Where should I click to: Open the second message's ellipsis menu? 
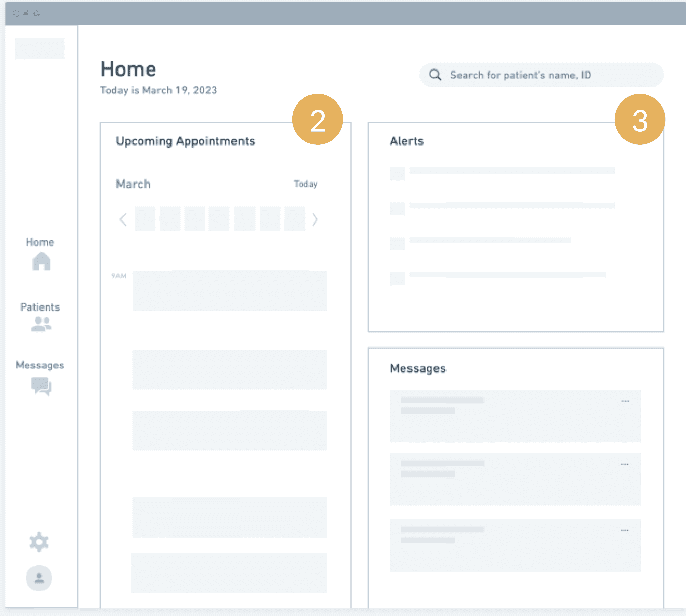coord(625,464)
